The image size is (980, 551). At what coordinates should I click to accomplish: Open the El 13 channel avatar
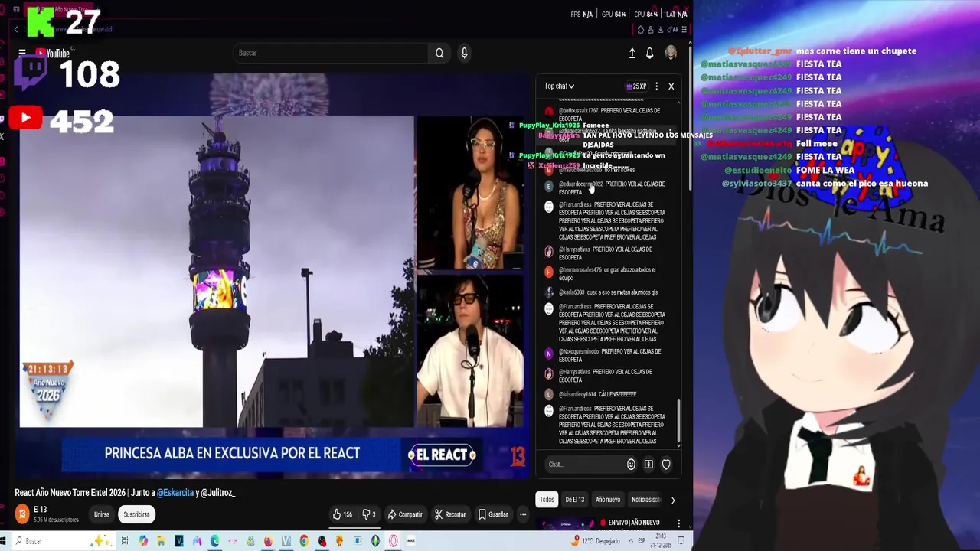tap(22, 514)
